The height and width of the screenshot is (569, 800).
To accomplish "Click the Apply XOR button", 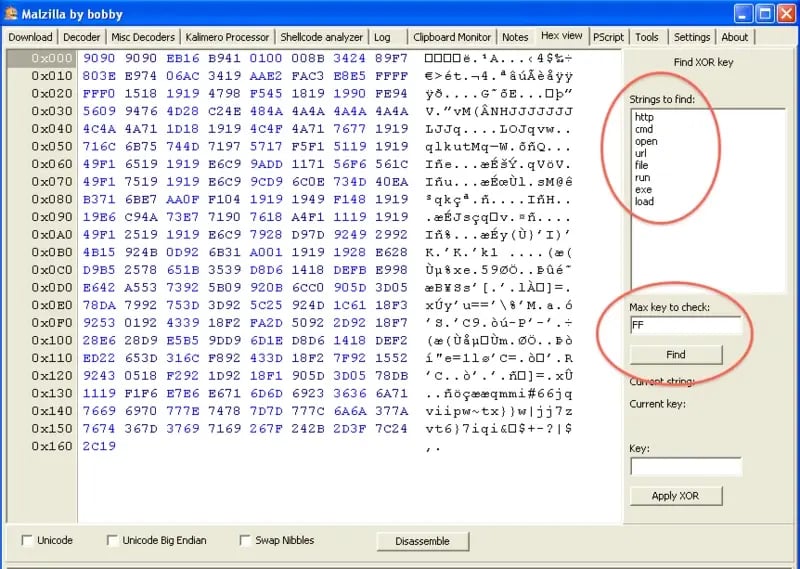I will pos(676,496).
